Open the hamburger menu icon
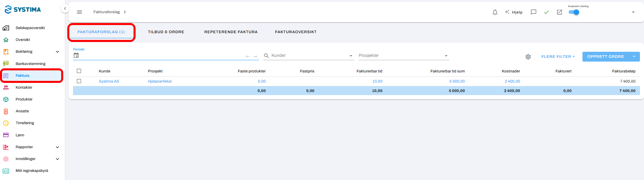 (79, 12)
